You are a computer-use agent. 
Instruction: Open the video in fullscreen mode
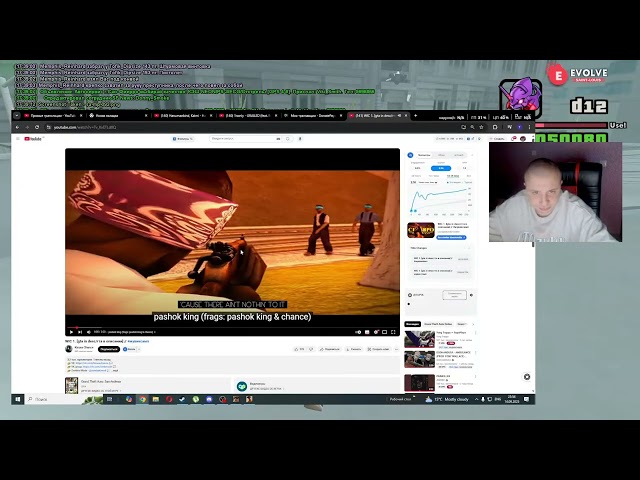click(x=393, y=332)
